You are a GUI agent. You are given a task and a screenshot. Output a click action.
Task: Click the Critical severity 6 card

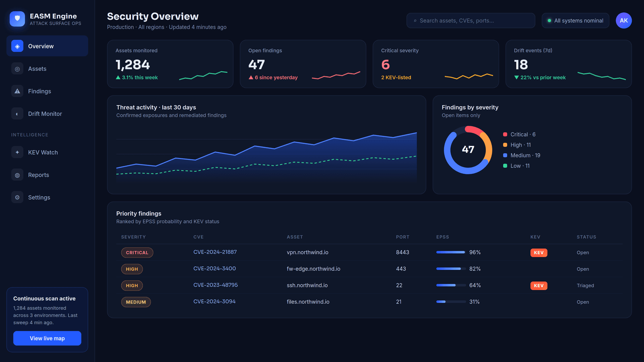[x=436, y=64]
